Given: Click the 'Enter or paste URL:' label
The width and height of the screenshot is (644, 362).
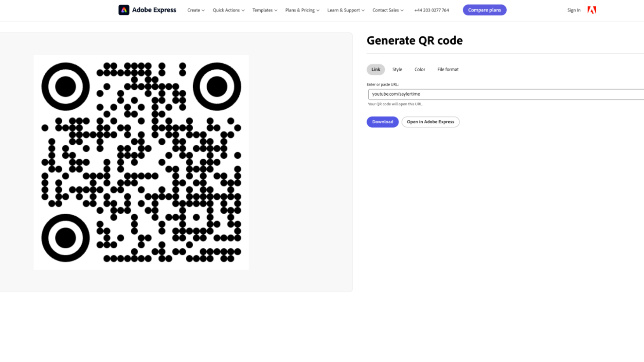Looking at the screenshot, I should coord(383,84).
